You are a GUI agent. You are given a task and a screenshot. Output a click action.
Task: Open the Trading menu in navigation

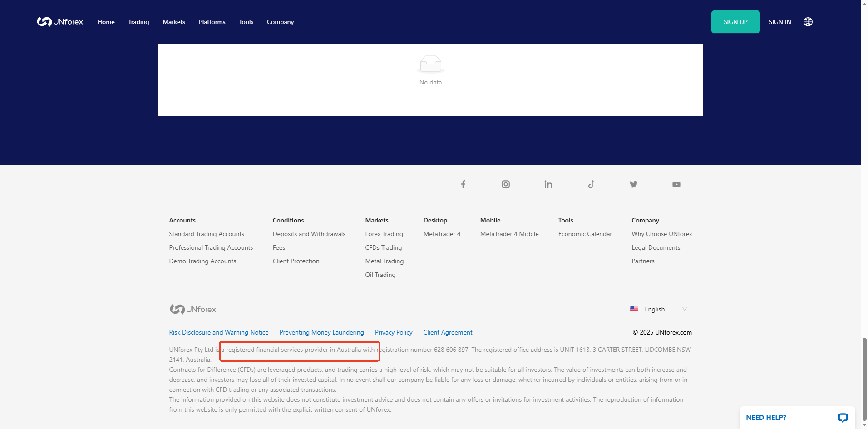point(138,22)
